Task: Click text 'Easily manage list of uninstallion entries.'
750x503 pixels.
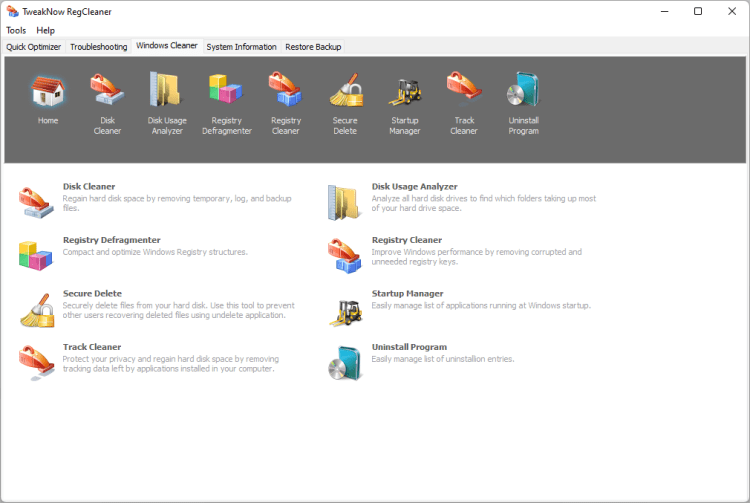Action: pyautogui.click(x=443, y=359)
